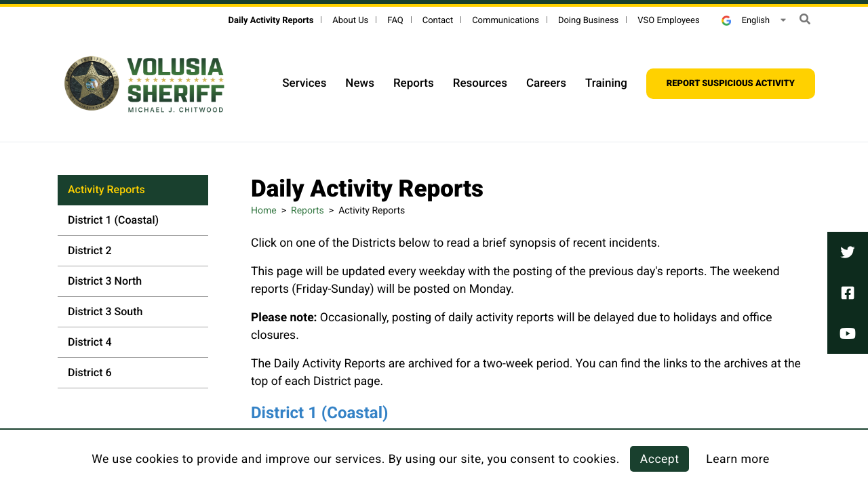Click the 'Please note:' bold text

[283, 317]
